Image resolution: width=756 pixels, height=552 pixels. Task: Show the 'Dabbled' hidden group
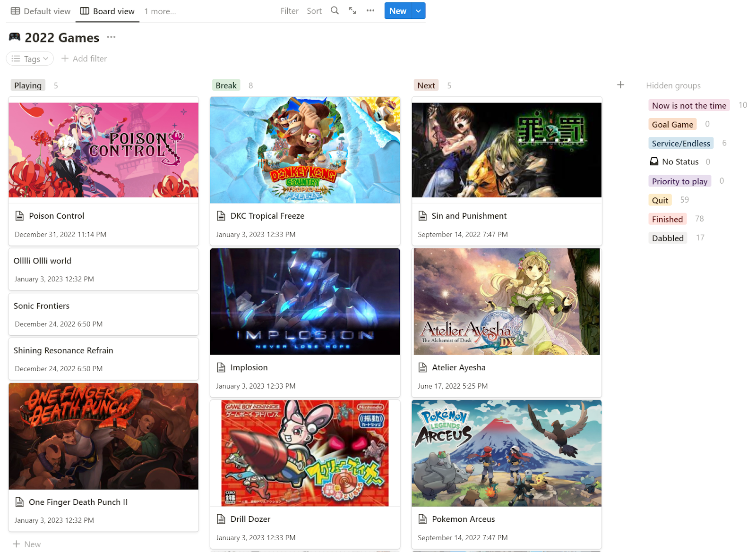pyautogui.click(x=668, y=238)
